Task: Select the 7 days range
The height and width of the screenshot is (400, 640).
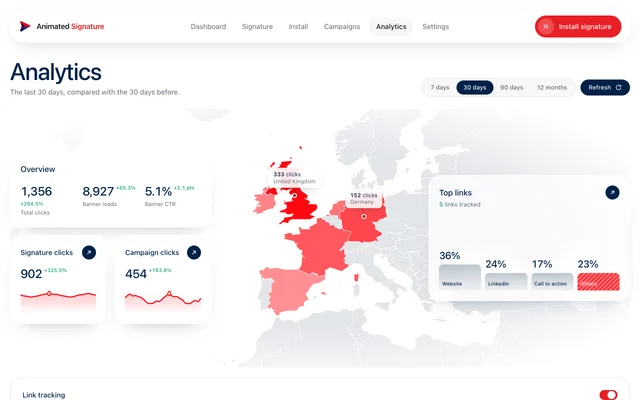Action: click(440, 87)
